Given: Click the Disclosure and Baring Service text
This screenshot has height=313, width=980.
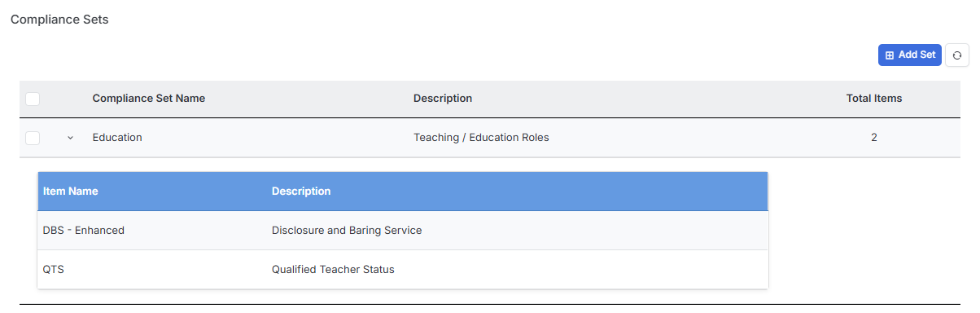Looking at the screenshot, I should click(x=347, y=231).
